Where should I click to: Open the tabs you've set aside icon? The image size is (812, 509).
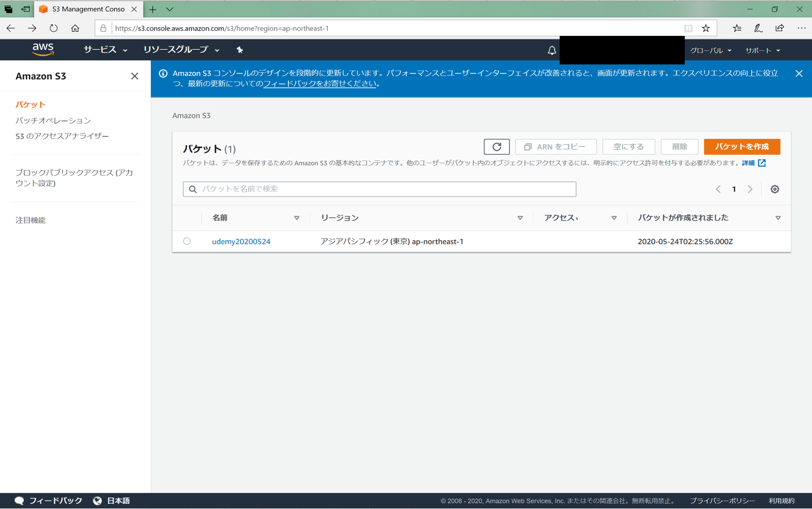coord(8,9)
